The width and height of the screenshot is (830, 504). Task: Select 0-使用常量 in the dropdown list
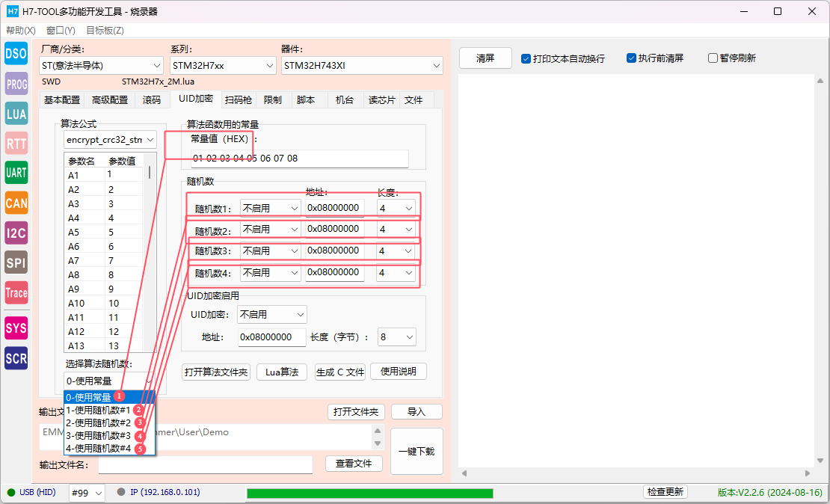coord(110,397)
